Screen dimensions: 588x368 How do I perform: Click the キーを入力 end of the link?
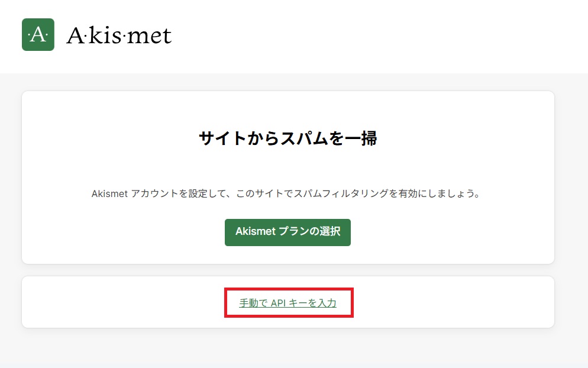coord(313,303)
